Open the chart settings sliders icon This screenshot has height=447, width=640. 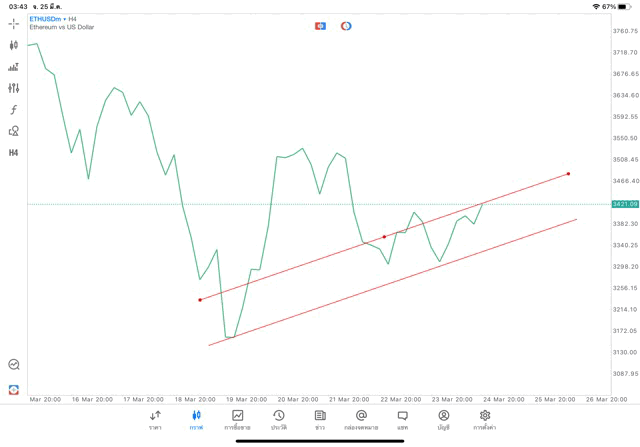[14, 88]
